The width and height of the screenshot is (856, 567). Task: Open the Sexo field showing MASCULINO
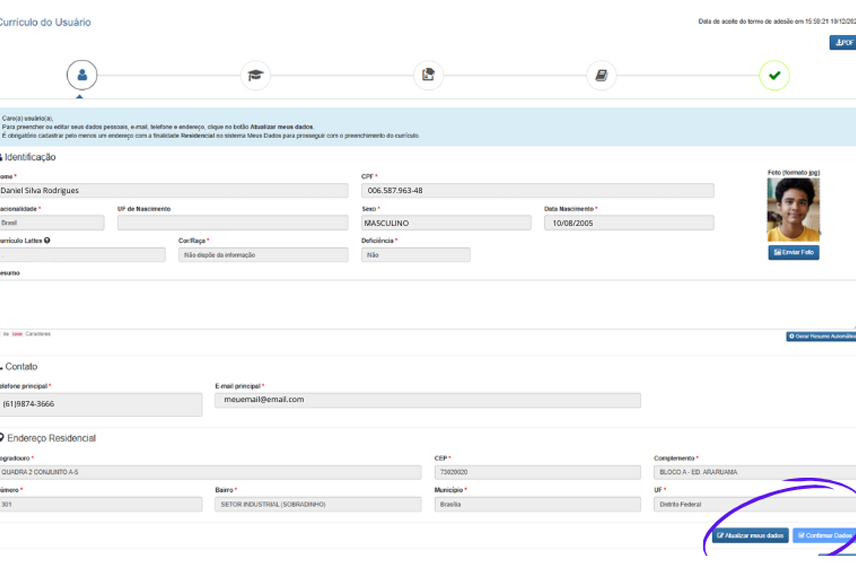point(446,223)
